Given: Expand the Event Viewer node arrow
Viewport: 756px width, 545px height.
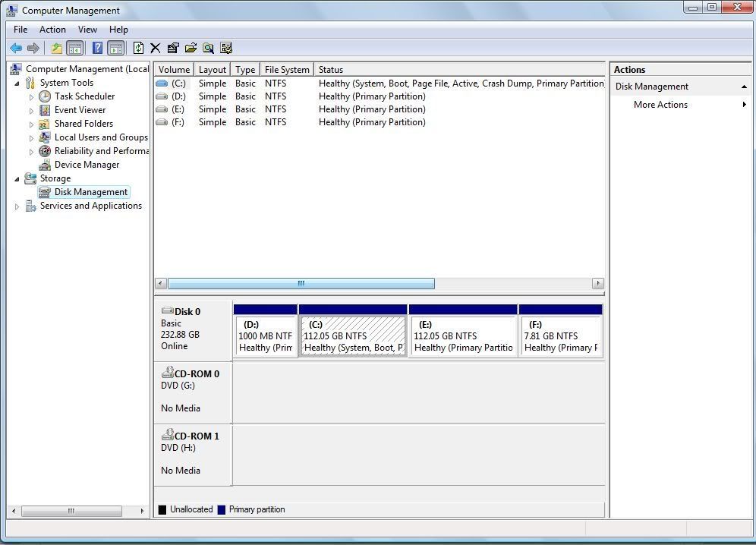Looking at the screenshot, I should coord(31,111).
